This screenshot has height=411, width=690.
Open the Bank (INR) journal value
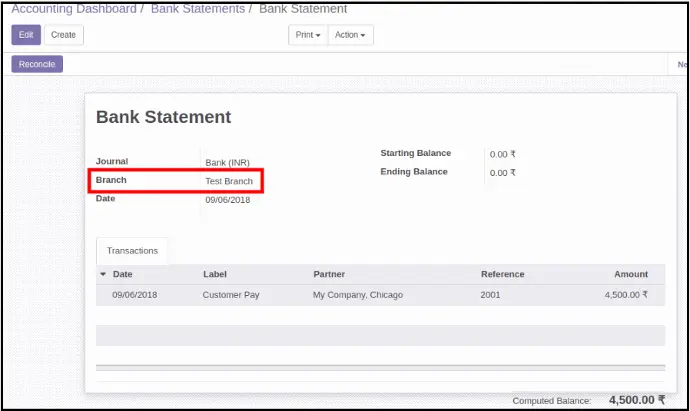pos(229,162)
